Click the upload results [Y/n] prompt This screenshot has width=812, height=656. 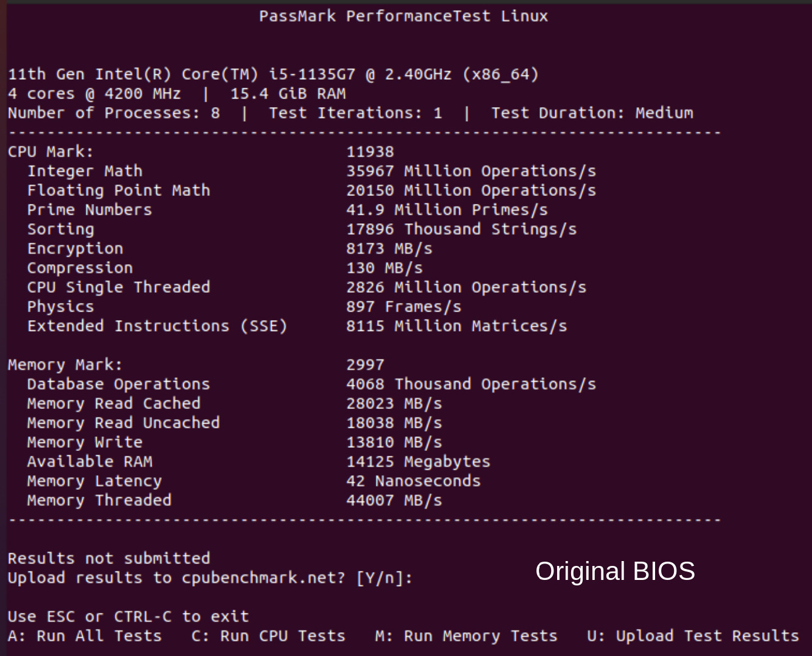[x=210, y=578]
